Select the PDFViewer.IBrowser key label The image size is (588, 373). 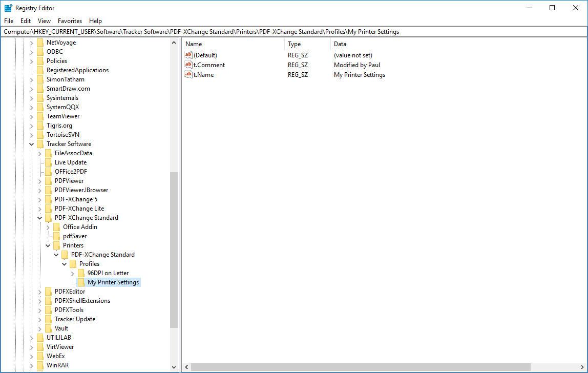[x=81, y=190]
